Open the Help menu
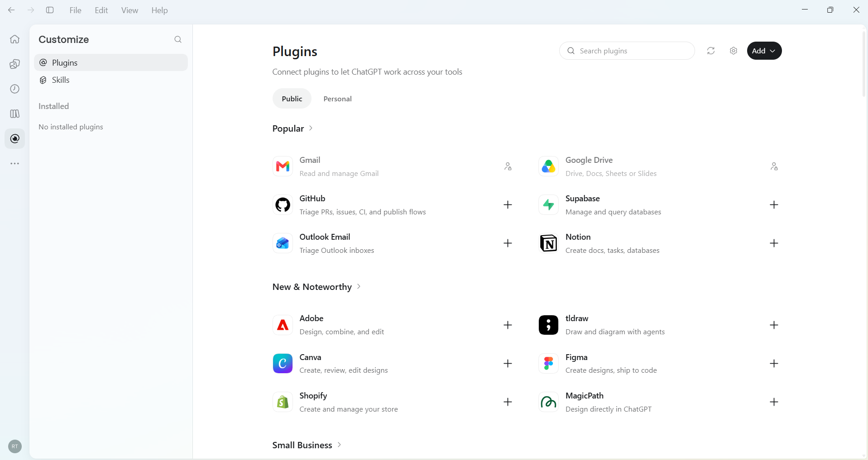The height and width of the screenshot is (460, 868). (x=159, y=10)
